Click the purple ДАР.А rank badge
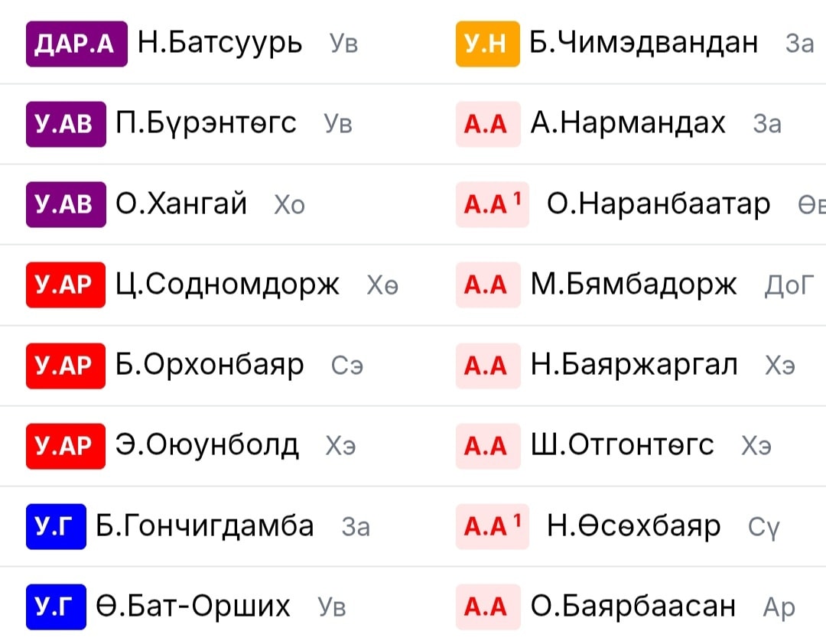The height and width of the screenshot is (644, 826). tap(76, 44)
